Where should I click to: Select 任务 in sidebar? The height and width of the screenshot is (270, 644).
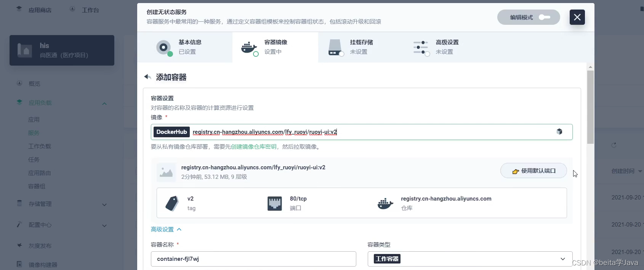[34, 160]
